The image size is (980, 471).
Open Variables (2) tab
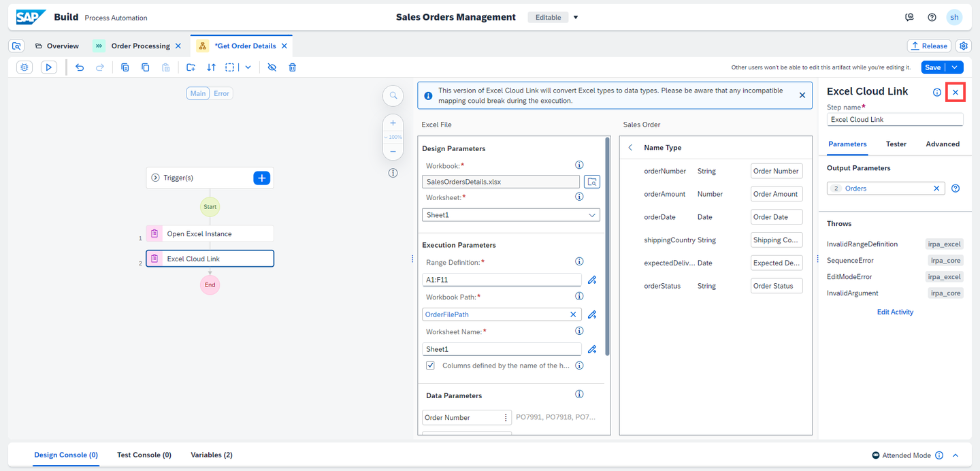point(212,455)
